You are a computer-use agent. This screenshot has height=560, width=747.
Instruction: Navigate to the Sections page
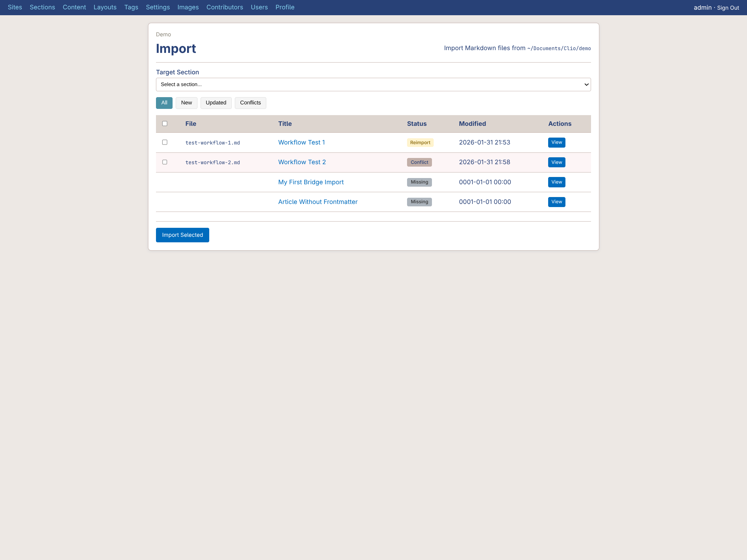pos(42,7)
